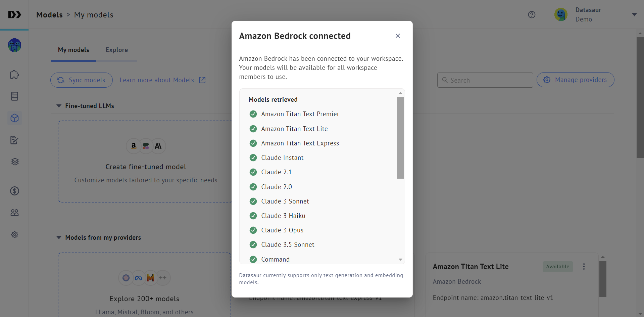The width and height of the screenshot is (644, 317).
Task: Select Claude 3 Sonnet in retrieved list
Action: 285,201
